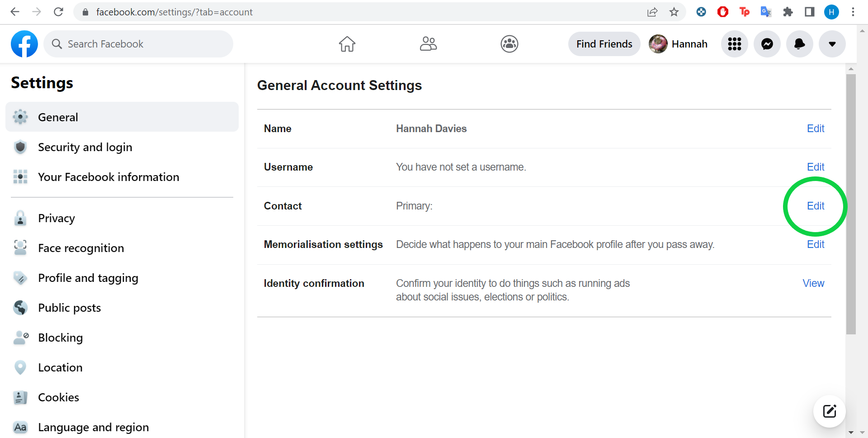Select General in Settings sidebar

pyautogui.click(x=122, y=117)
